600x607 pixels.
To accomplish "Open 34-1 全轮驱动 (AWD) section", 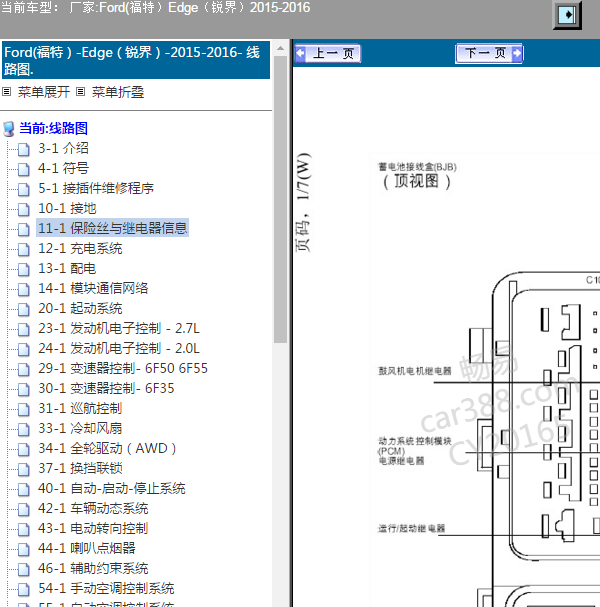I will (x=107, y=449).
